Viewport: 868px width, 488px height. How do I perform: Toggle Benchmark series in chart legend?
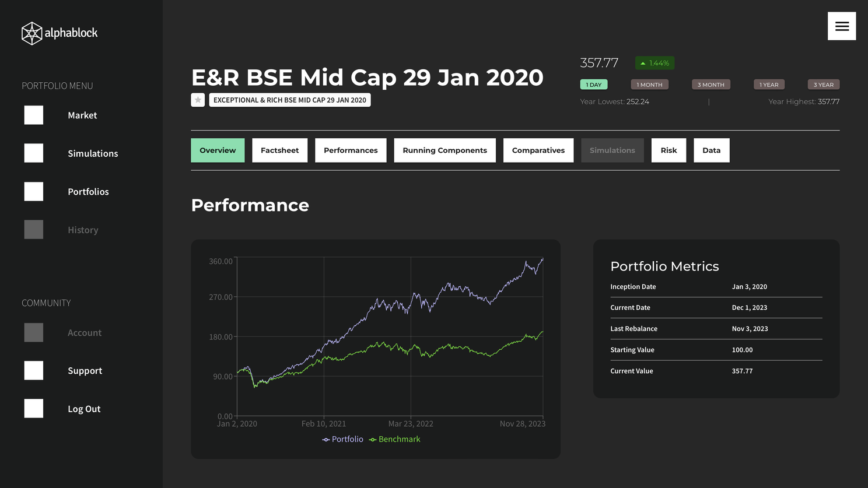pyautogui.click(x=394, y=440)
